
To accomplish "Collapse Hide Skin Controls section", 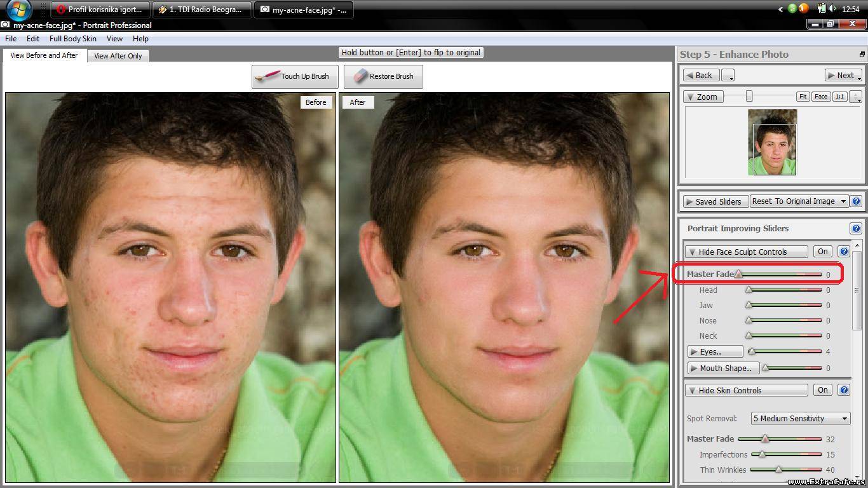I will coord(746,390).
